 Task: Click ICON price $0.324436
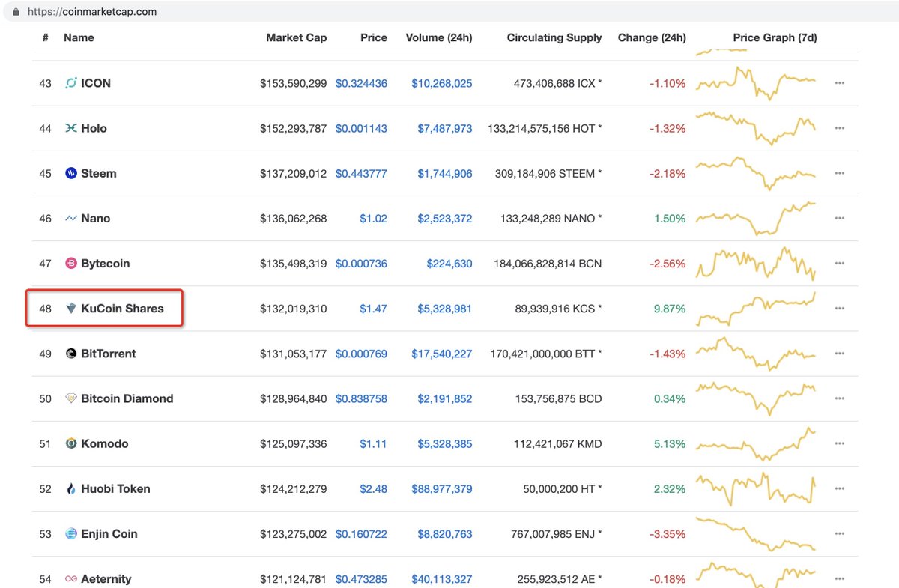(361, 83)
